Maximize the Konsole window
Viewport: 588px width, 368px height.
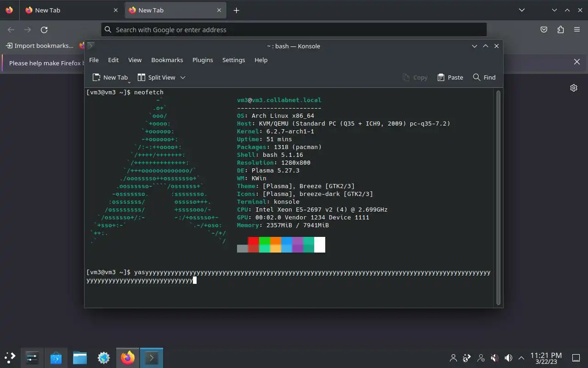(486, 46)
